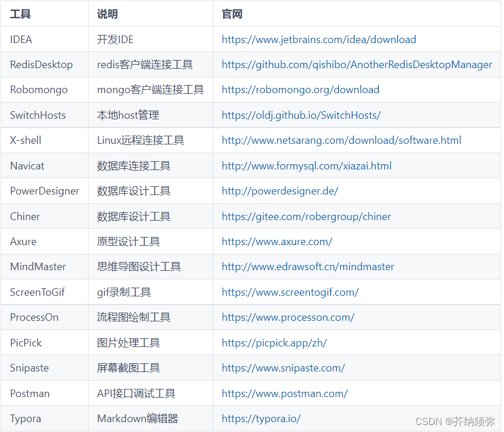
Task: Click the mongo客户端连接工具 description
Action: [x=150, y=90]
